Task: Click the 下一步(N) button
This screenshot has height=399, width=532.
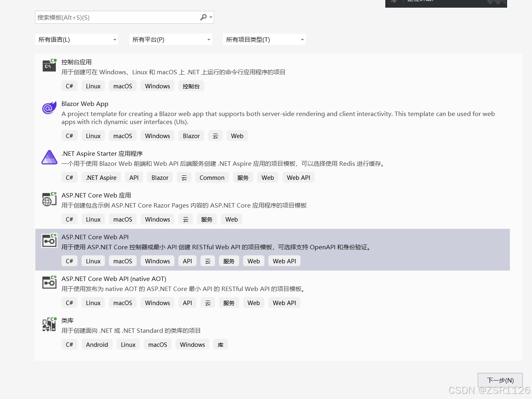Action: (500, 380)
